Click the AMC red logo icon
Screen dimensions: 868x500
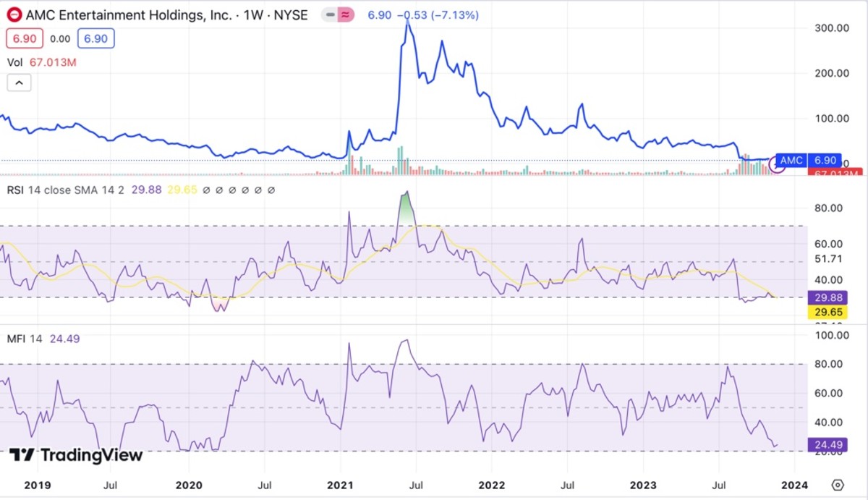pos(14,15)
